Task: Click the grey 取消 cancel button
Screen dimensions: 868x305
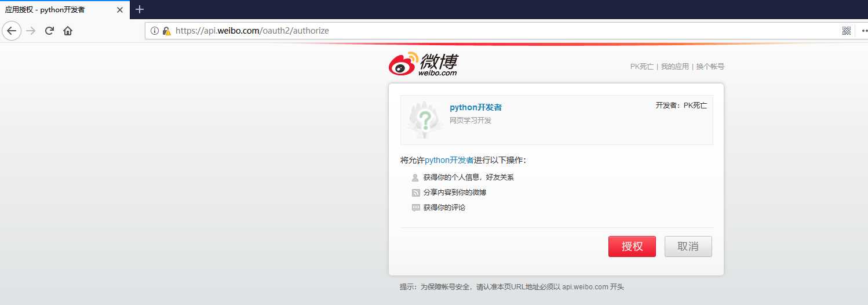Action: (688, 246)
